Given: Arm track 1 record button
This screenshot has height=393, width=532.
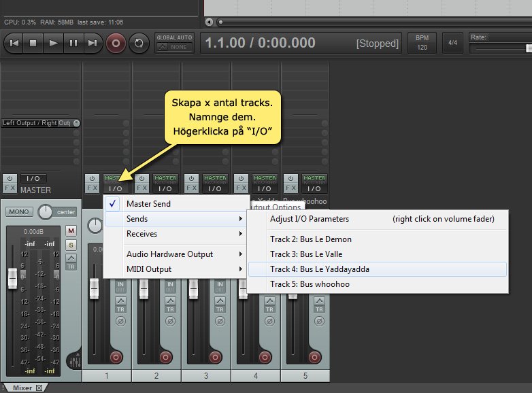Looking at the screenshot, I should (116, 357).
